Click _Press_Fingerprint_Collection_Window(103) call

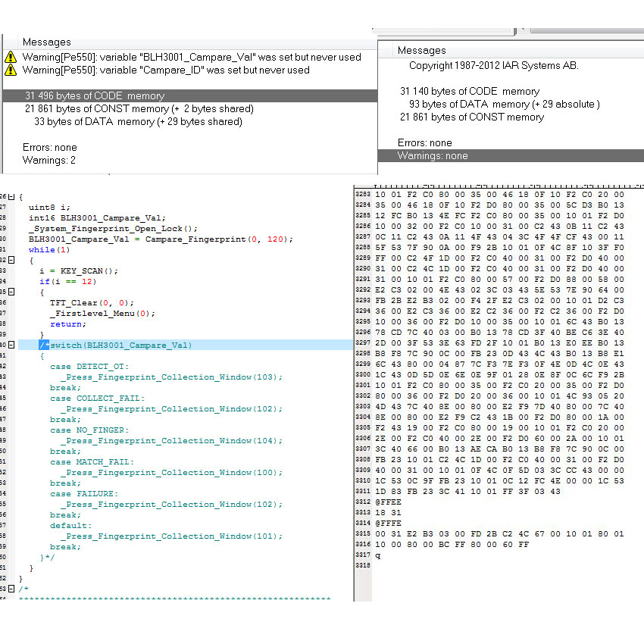tap(172, 377)
